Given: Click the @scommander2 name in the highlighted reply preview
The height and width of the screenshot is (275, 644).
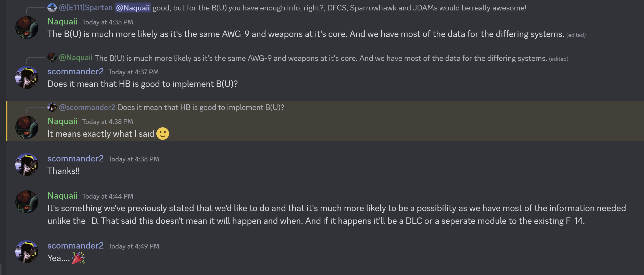Looking at the screenshot, I should 87,107.
